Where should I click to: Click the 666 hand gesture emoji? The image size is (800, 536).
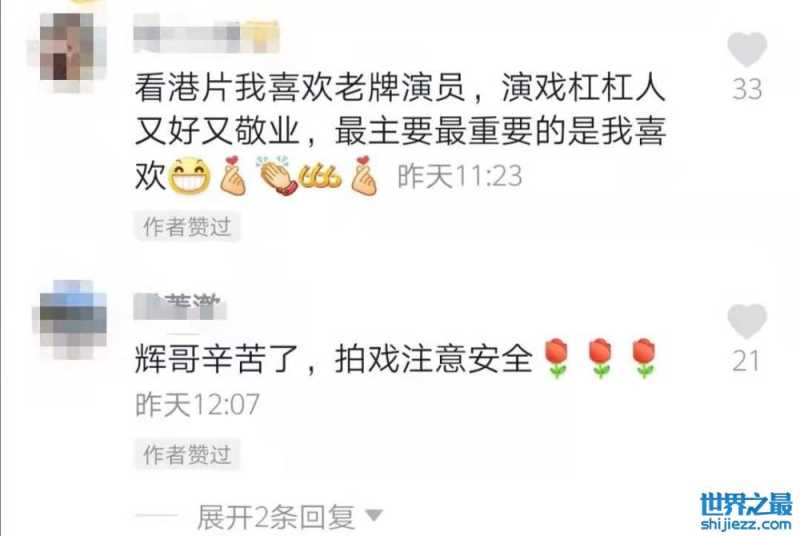(x=320, y=176)
